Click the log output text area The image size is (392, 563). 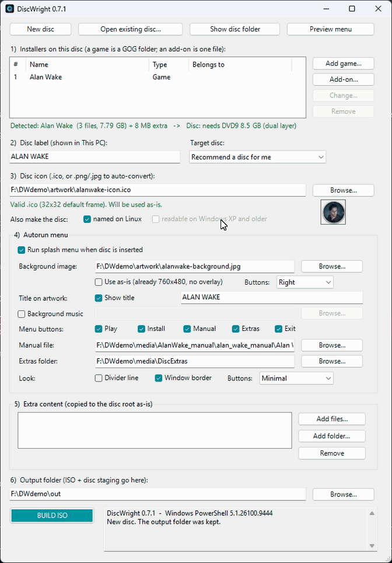click(x=236, y=529)
